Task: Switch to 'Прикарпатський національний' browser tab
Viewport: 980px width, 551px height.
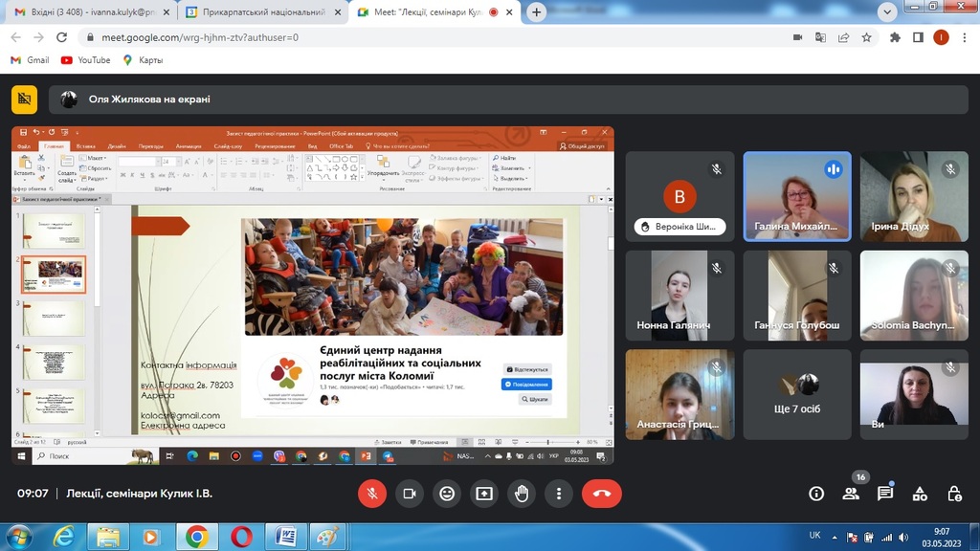Action: [258, 12]
